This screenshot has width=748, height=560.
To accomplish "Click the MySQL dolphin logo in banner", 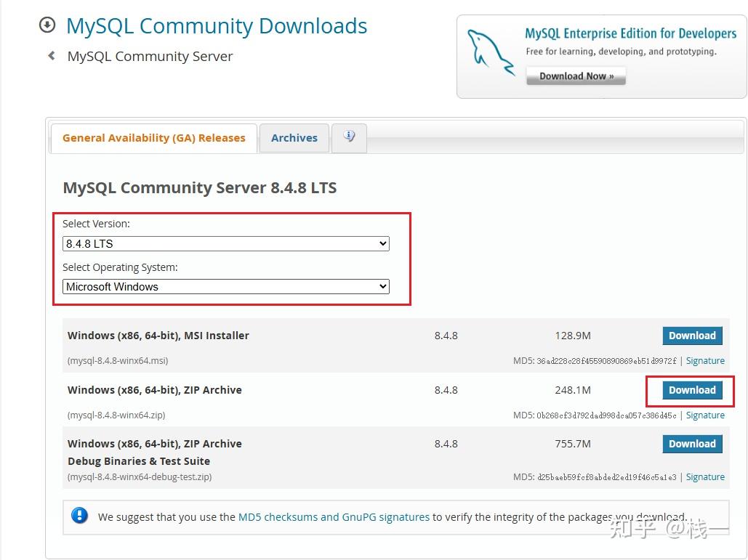I will click(x=491, y=52).
